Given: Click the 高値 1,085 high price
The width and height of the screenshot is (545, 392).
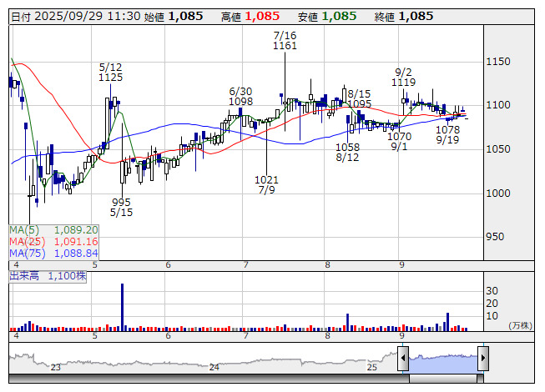Looking at the screenshot, I should [250, 17].
